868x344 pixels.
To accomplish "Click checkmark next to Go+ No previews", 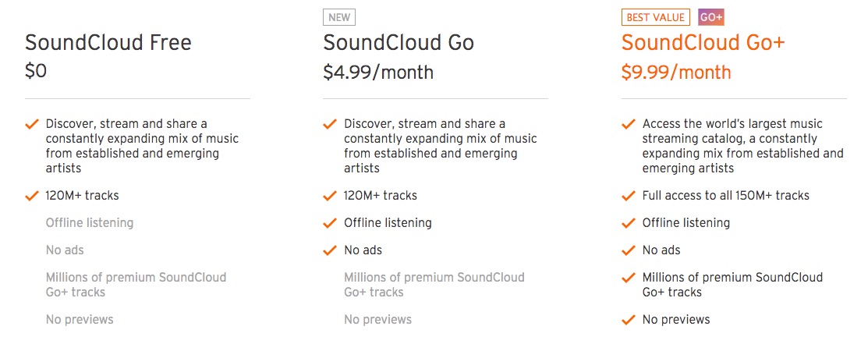I will [x=629, y=319].
